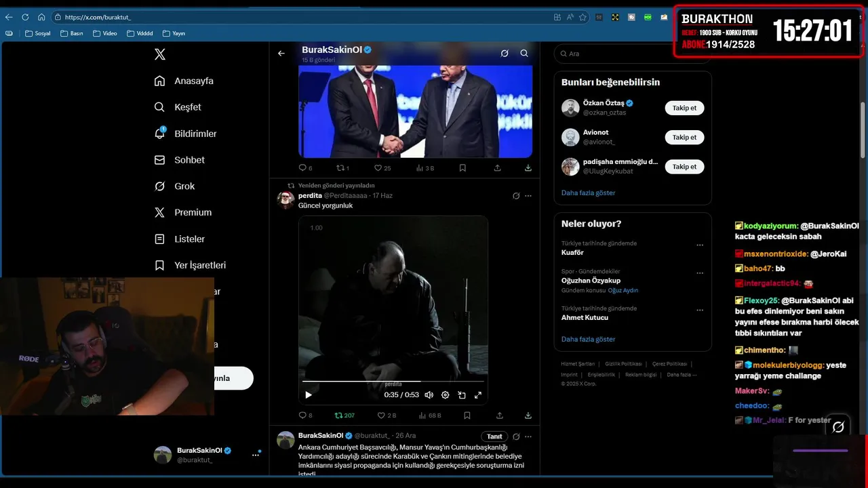The width and height of the screenshot is (868, 488).
Task: Add this page to favorites (star icon)
Action: pyautogui.click(x=583, y=17)
